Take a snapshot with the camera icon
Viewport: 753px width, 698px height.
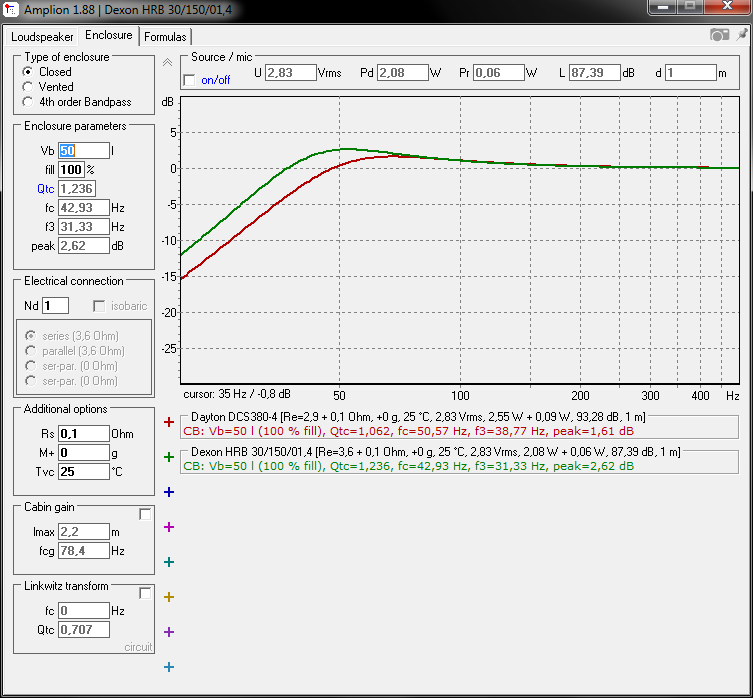719,35
